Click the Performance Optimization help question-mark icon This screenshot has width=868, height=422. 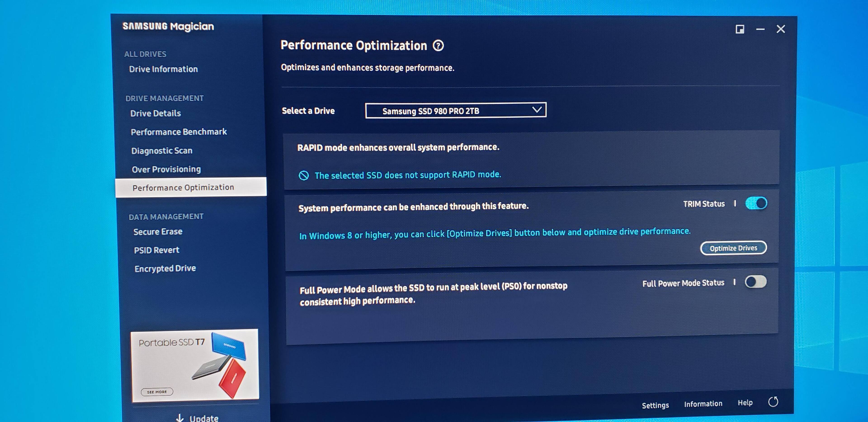[438, 45]
